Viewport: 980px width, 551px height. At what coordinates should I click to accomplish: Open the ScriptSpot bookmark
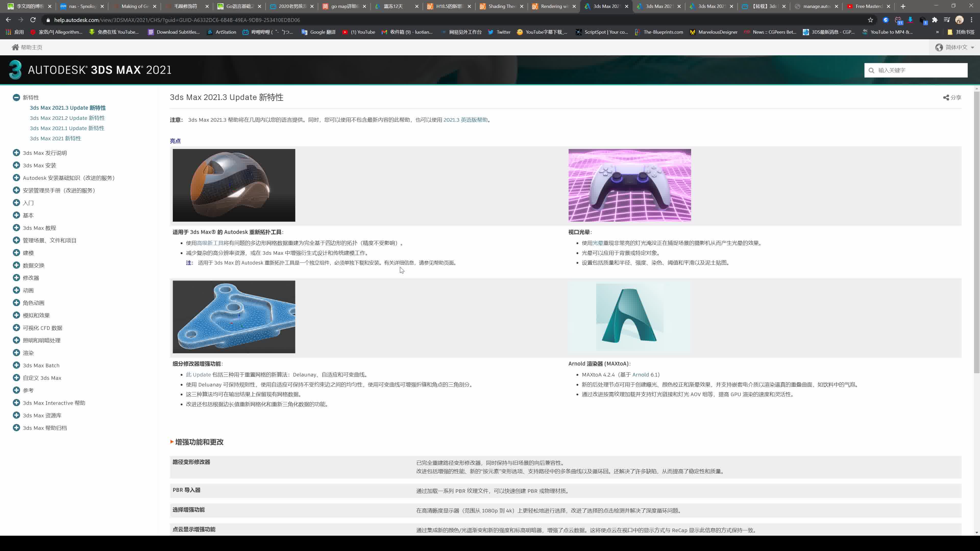pos(602,32)
